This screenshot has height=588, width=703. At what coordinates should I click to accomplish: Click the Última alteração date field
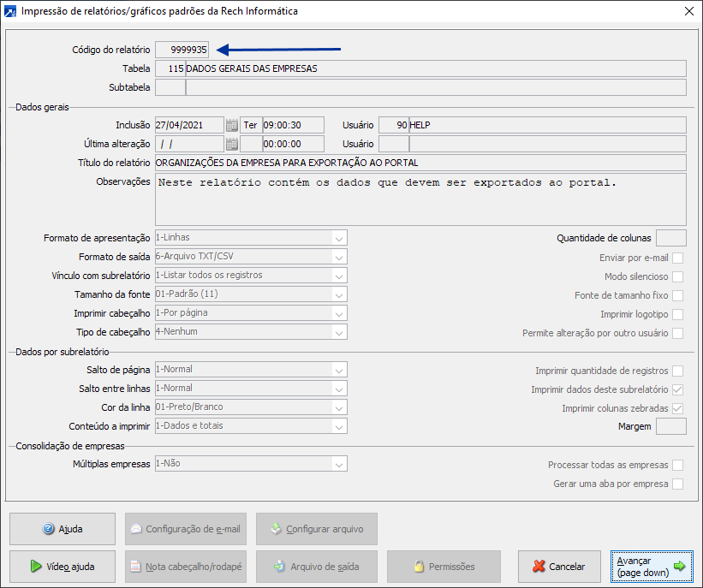[189, 144]
